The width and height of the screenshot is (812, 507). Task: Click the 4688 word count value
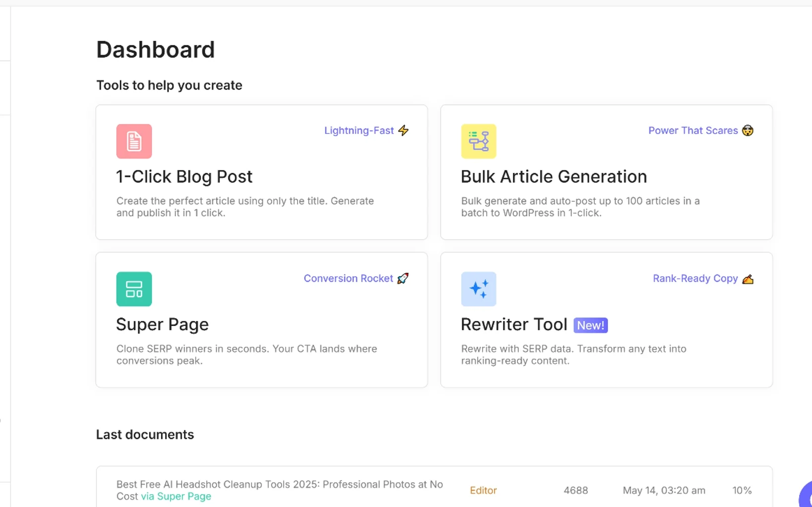pyautogui.click(x=575, y=491)
